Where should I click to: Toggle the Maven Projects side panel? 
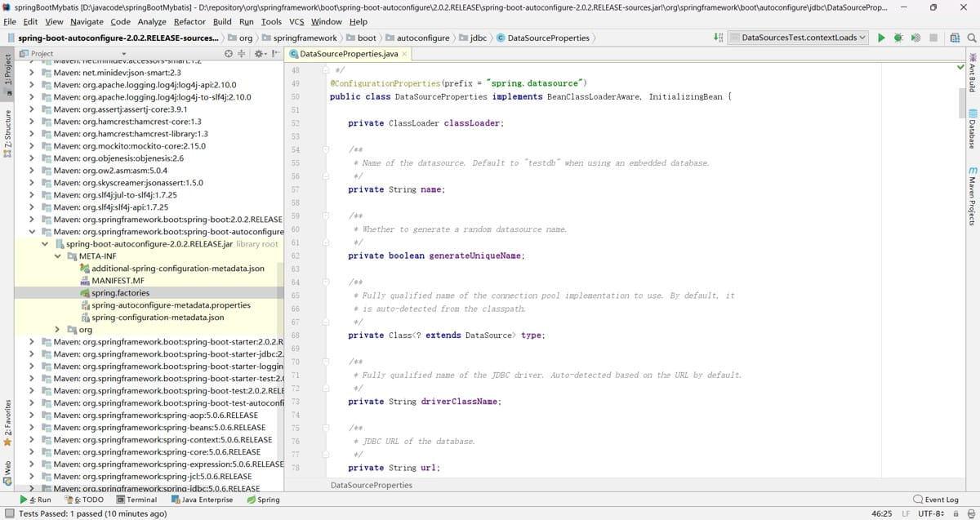click(973, 197)
